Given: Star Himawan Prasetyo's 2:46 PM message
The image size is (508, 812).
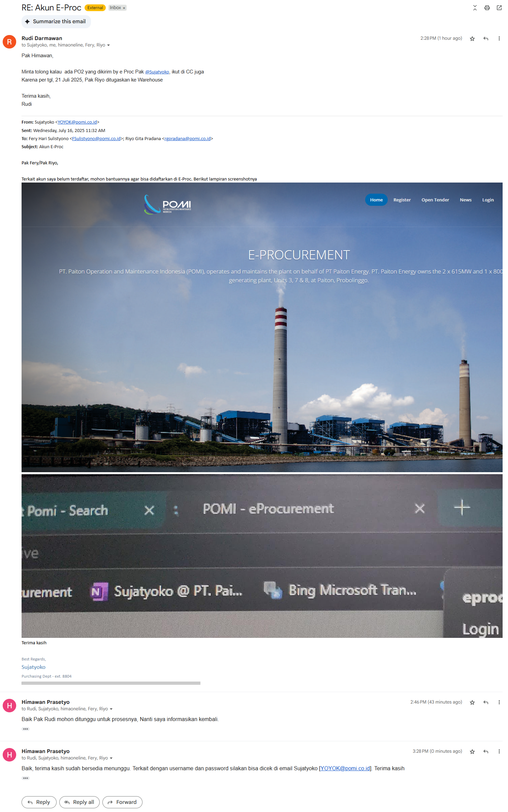Looking at the screenshot, I should 472,703.
